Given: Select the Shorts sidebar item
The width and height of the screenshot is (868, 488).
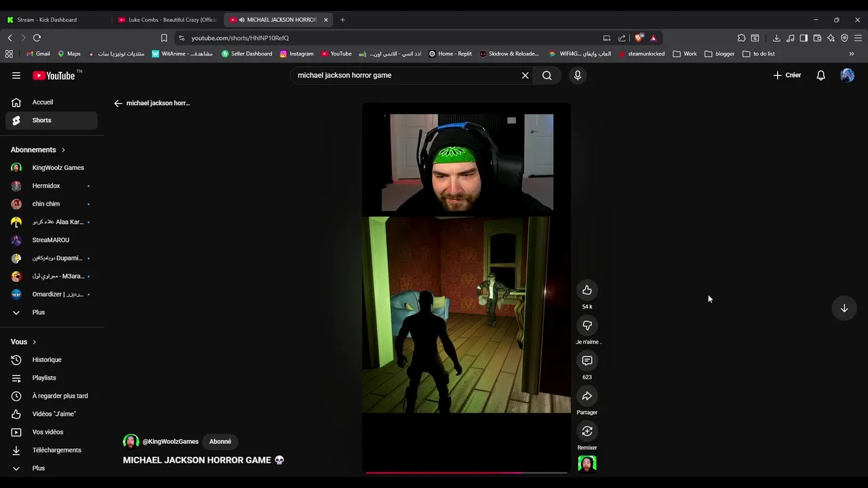Looking at the screenshot, I should tap(52, 120).
